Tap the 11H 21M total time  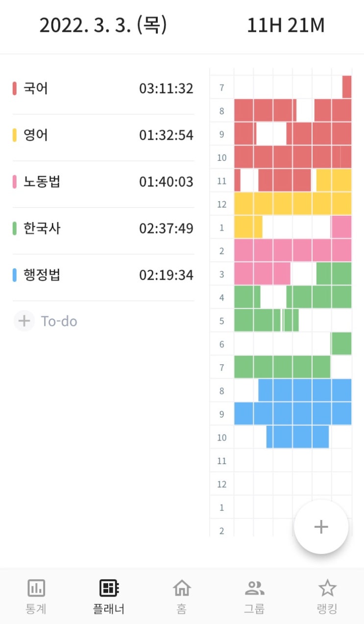click(286, 26)
